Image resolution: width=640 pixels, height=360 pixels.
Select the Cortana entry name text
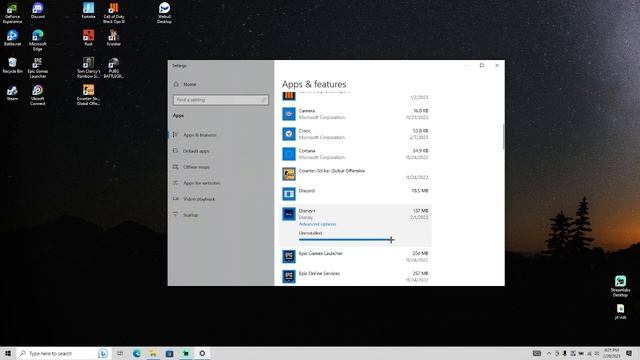[307, 151]
